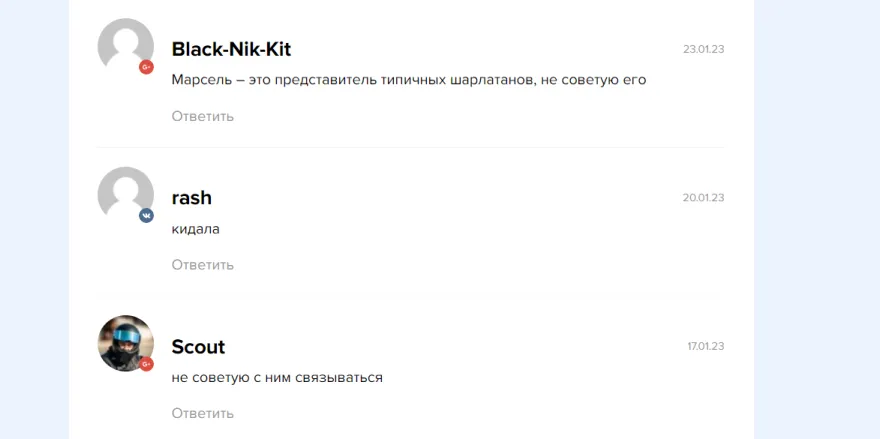Click the Google+ badge on Black-Nik-Kit's avatar
Screen dimensions: 880x439
coord(146,67)
